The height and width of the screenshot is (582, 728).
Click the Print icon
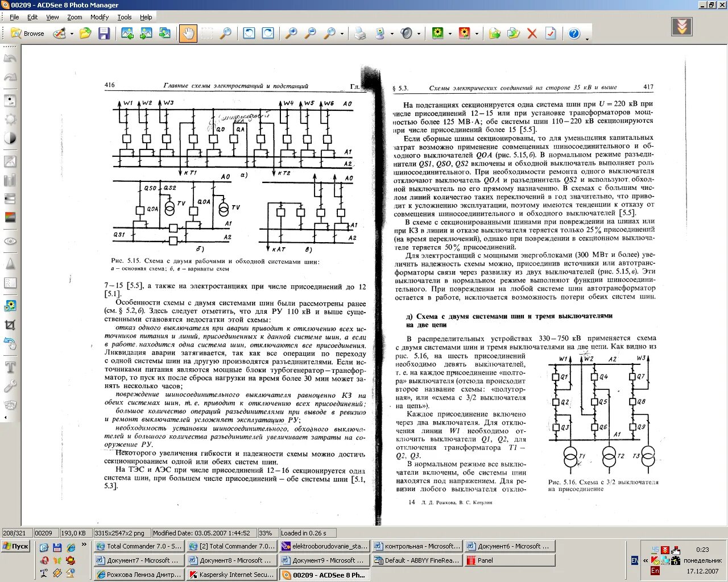pyautogui.click(x=360, y=34)
